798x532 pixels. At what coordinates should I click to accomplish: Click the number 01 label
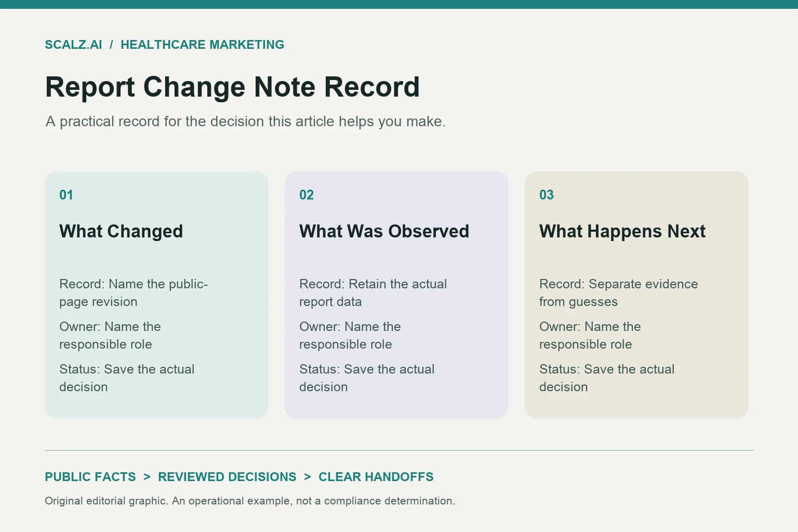point(66,195)
